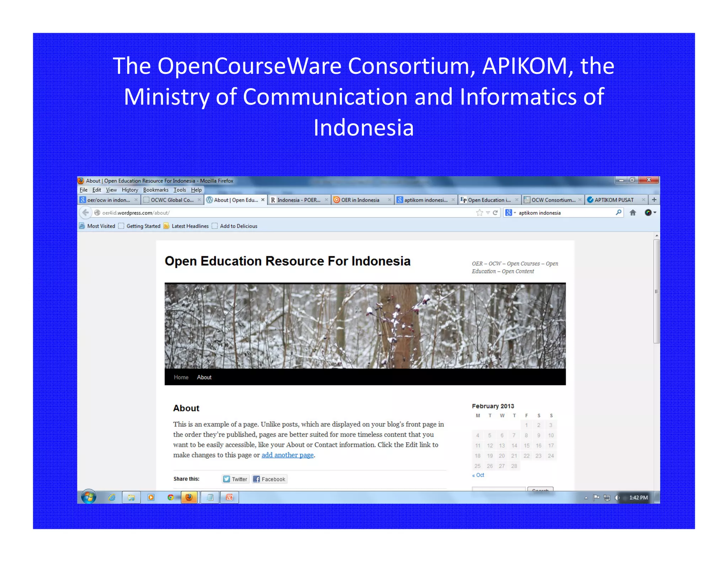Click the snowy forest header image
This screenshot has height=562, width=728.
point(365,326)
